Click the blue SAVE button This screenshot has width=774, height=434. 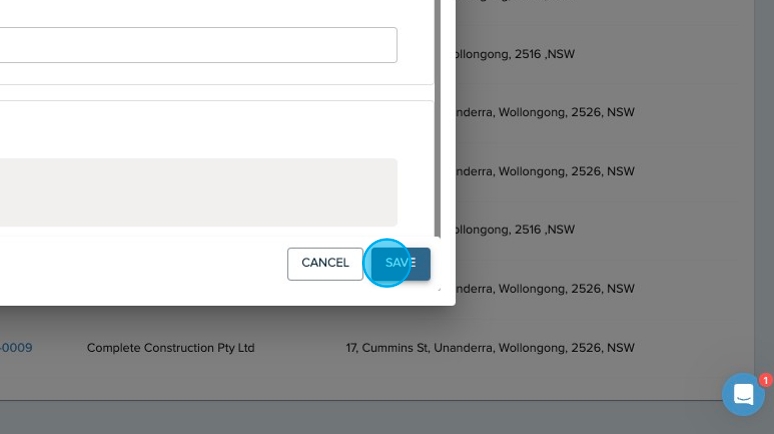tap(402, 264)
